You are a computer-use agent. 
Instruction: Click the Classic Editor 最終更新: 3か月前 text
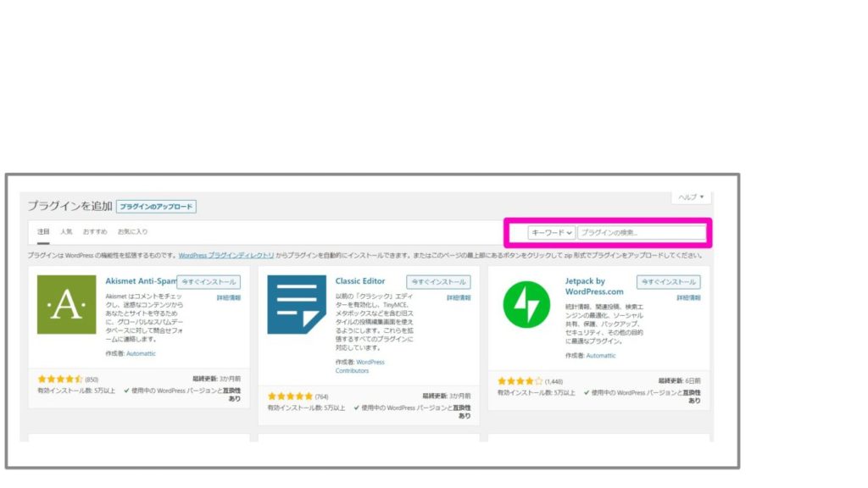(x=446, y=396)
